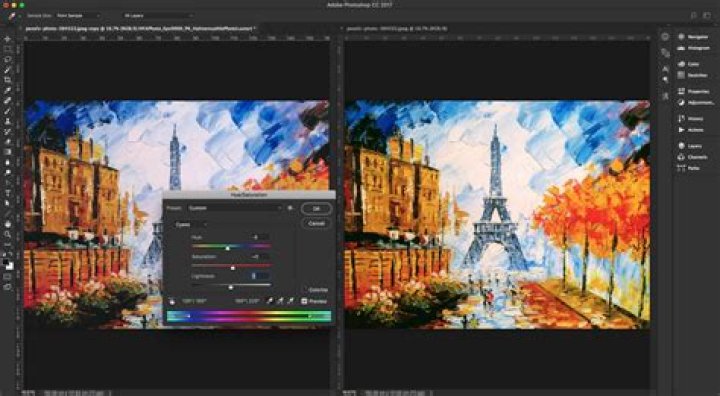The height and width of the screenshot is (396, 720).
Task: Enable the Colorize checkbox
Action: point(316,290)
